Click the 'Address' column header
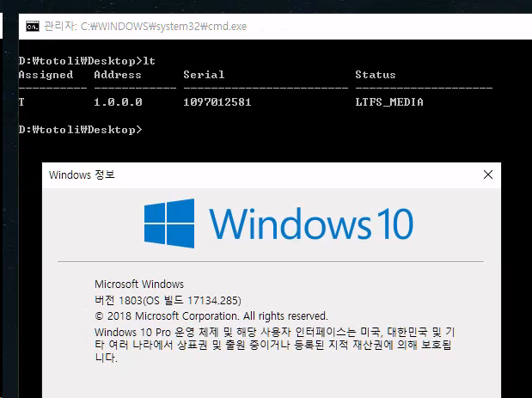Screen dimensions: 532x398 click(x=118, y=75)
